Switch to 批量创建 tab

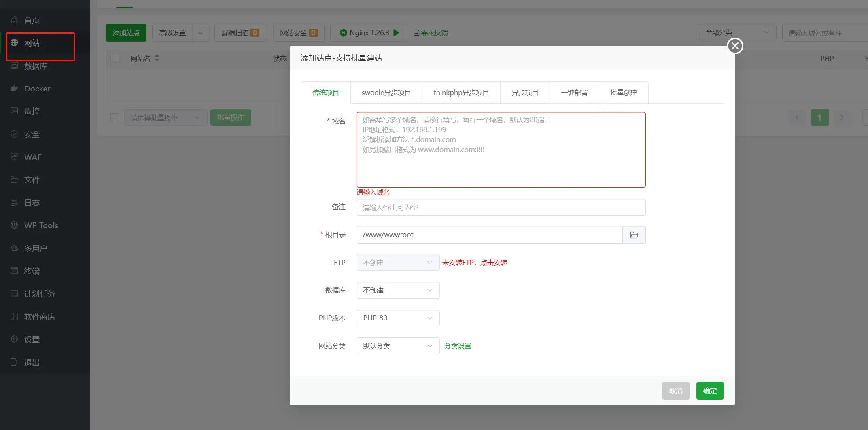coord(624,93)
